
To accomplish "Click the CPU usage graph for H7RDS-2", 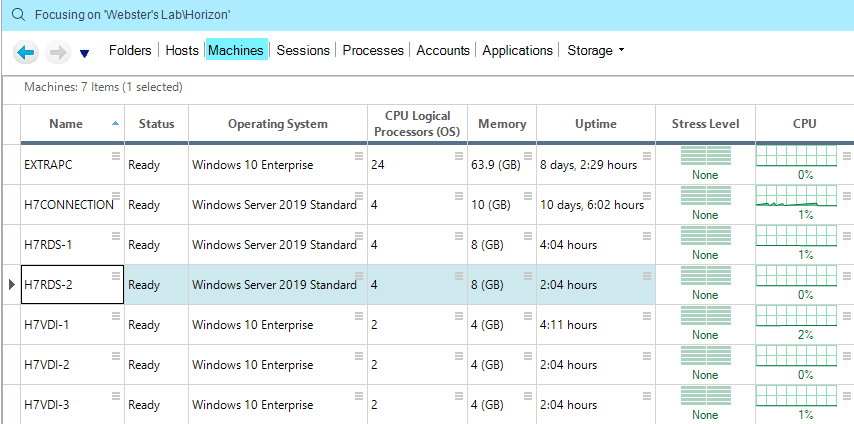I will pos(796,276).
